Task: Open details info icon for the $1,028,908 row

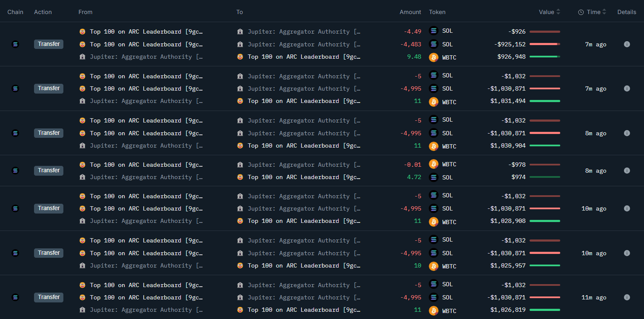Action: click(627, 208)
